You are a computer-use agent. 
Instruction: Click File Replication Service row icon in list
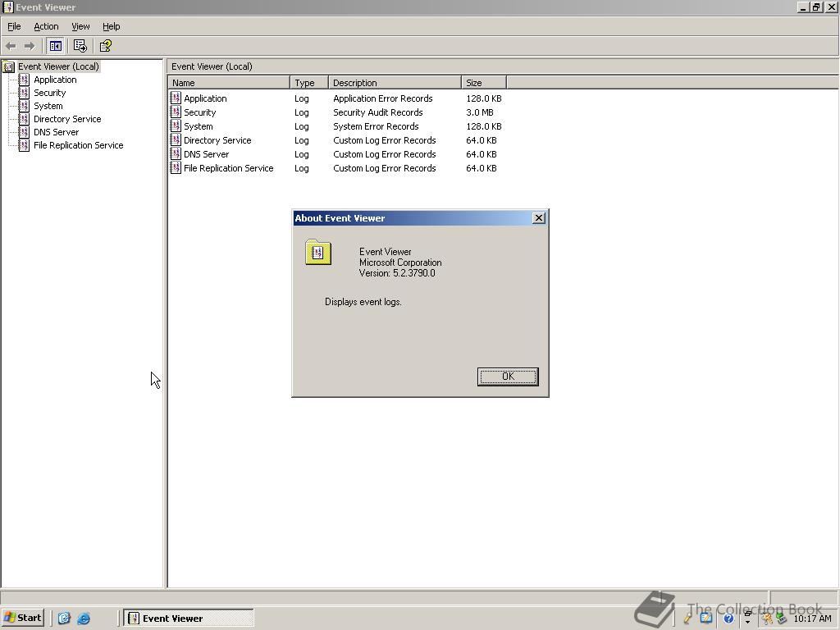[x=176, y=167]
